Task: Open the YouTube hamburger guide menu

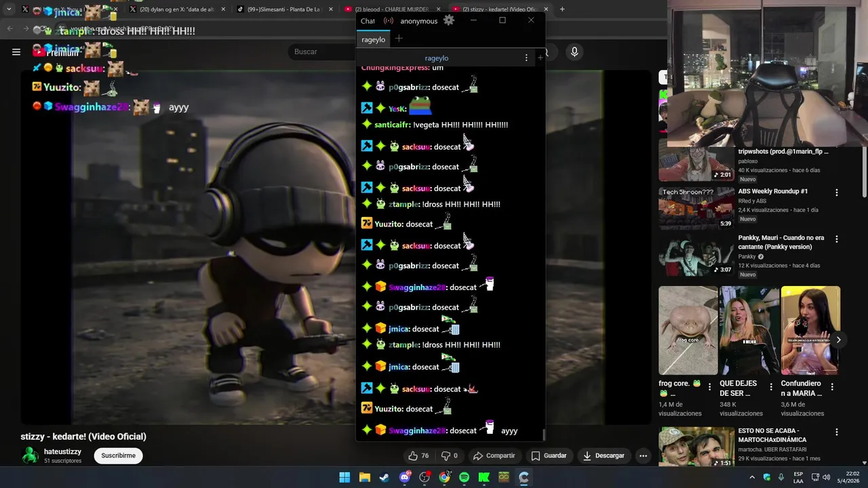Action: (16, 52)
